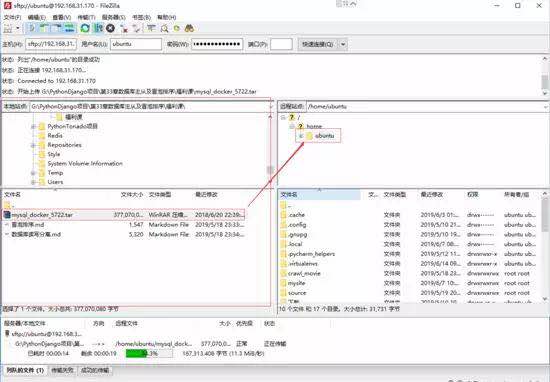Select mysql_docker_5722.tar in local list

123,215
